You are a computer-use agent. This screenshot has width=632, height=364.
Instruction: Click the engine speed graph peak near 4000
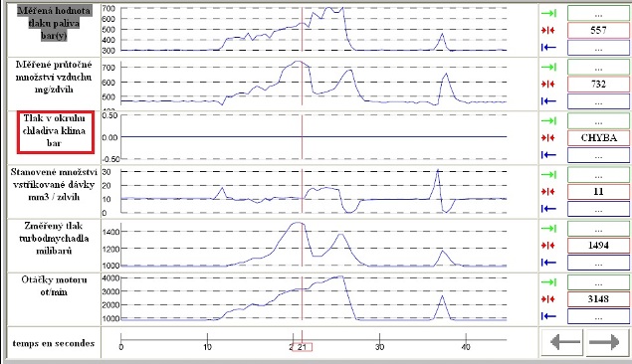340,276
